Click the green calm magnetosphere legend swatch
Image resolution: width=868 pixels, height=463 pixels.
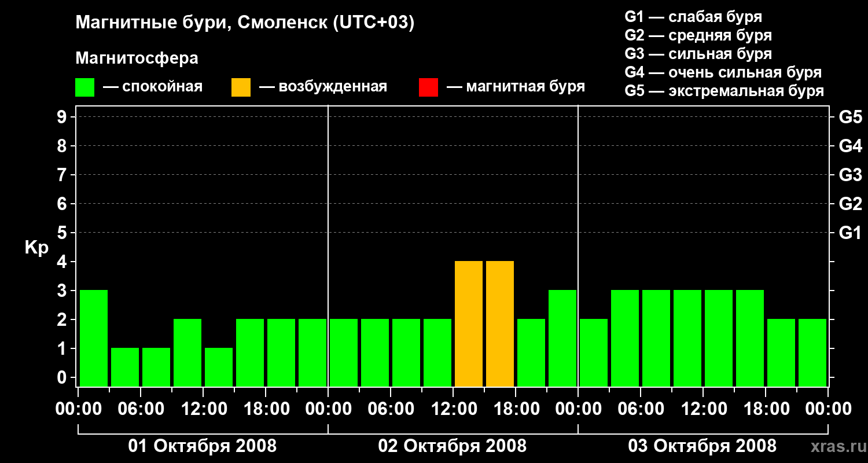click(84, 87)
